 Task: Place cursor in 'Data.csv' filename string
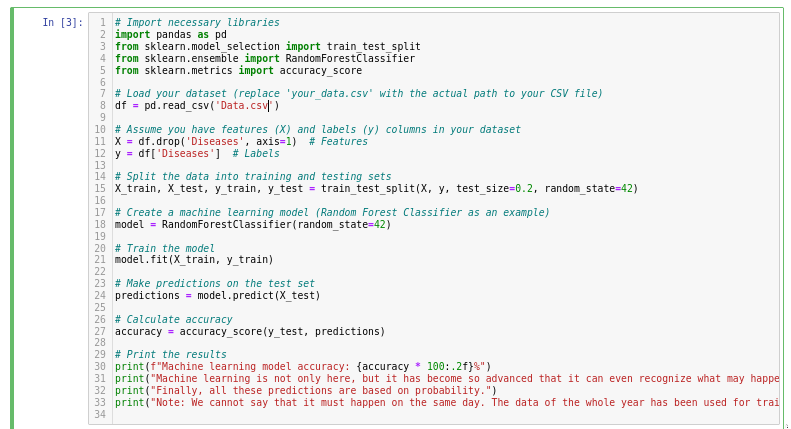point(243,105)
